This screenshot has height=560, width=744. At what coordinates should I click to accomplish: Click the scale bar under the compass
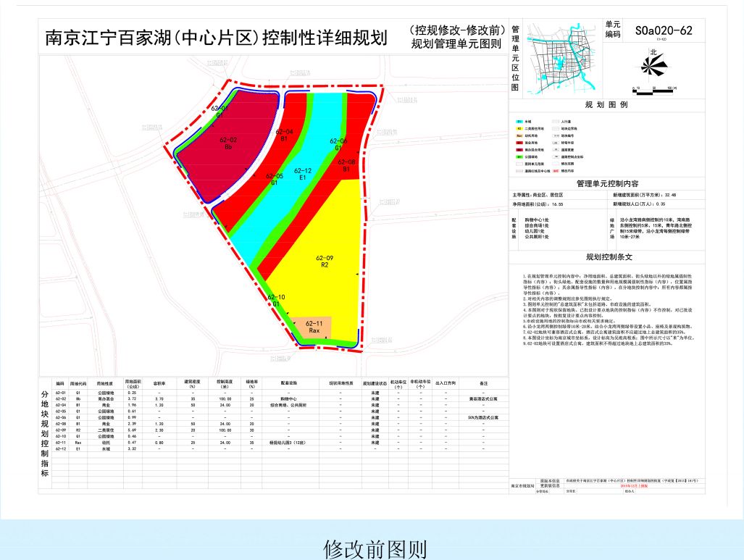(x=654, y=91)
